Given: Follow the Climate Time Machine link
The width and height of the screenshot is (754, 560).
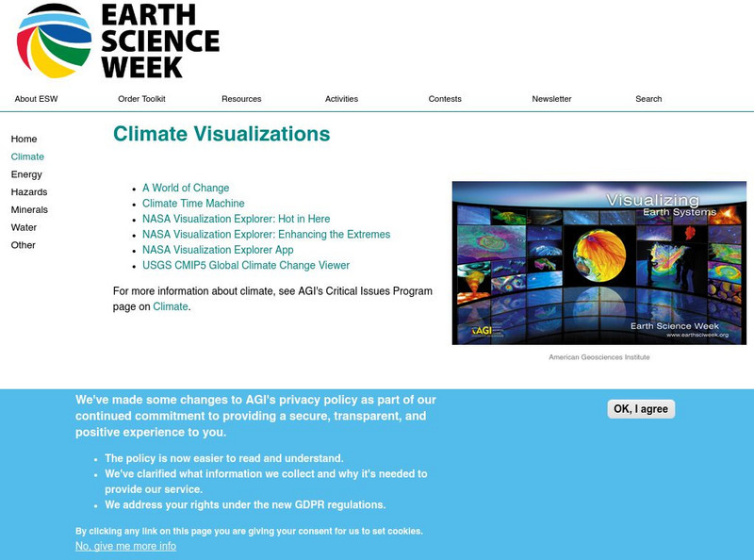Looking at the screenshot, I should coord(193,203).
